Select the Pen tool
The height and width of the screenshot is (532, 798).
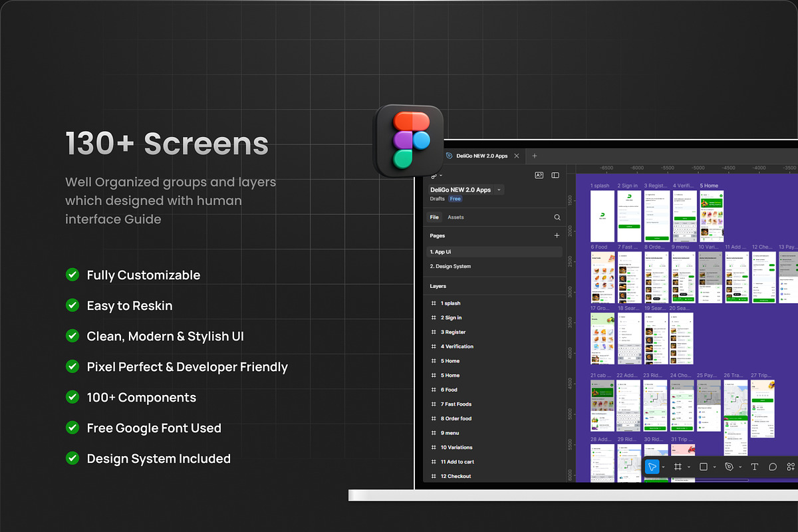click(x=729, y=467)
